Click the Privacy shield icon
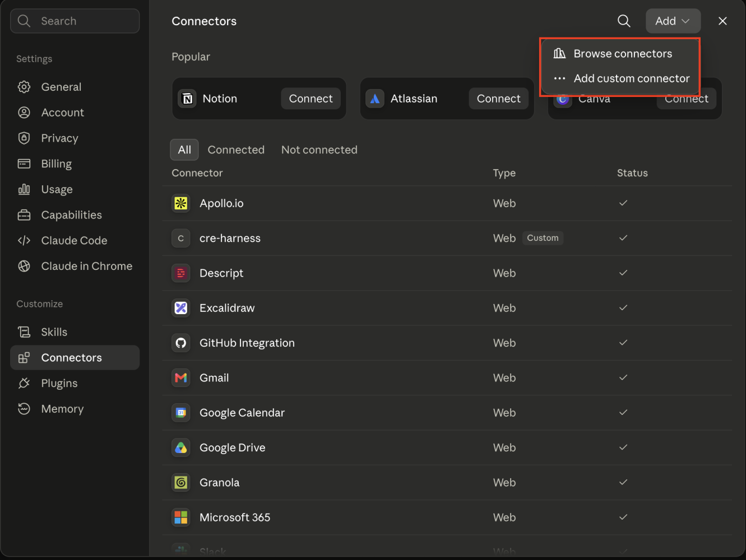The image size is (746, 560). (24, 138)
